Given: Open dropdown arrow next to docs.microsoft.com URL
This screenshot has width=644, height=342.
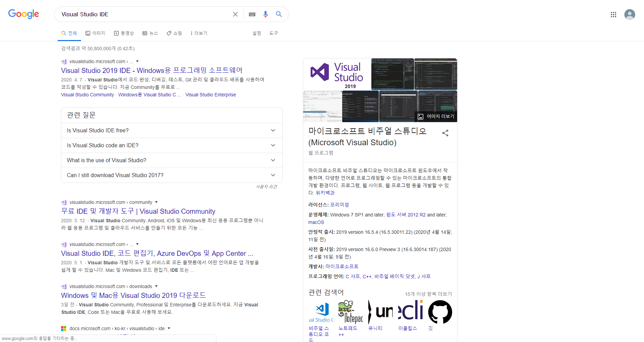Looking at the screenshot, I should pyautogui.click(x=169, y=328).
